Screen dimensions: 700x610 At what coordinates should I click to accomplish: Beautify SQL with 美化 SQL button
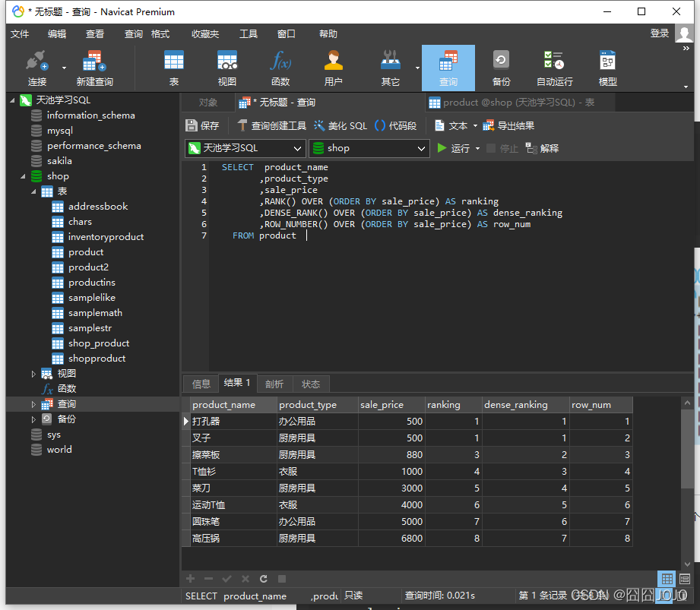(340, 126)
